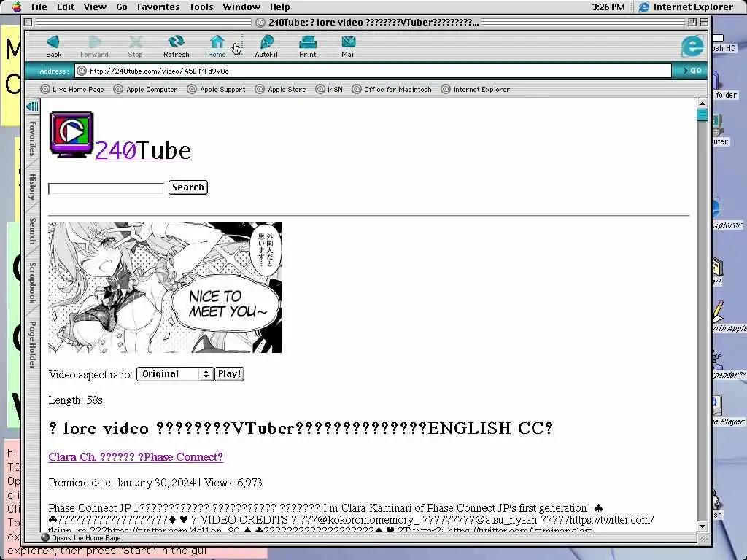Click the Back toolbar icon
This screenshot has height=560, width=747.
pos(53,46)
